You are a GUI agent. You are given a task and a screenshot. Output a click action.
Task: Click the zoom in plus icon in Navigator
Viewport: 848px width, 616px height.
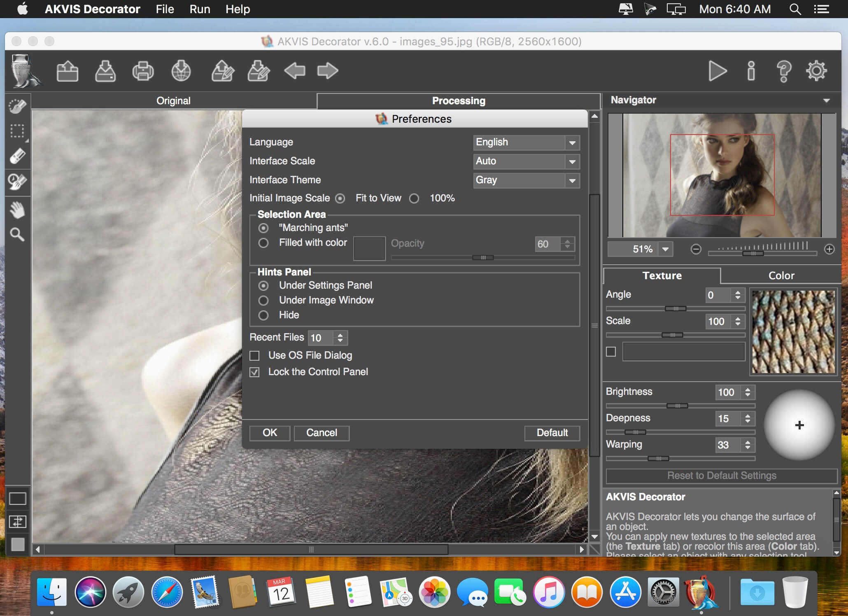tap(829, 249)
